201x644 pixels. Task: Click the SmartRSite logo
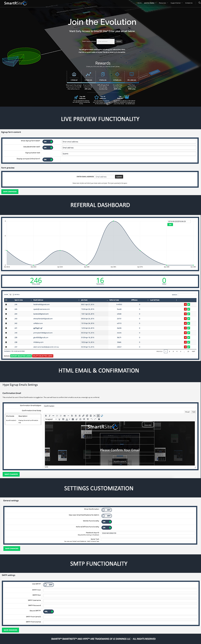16,3
